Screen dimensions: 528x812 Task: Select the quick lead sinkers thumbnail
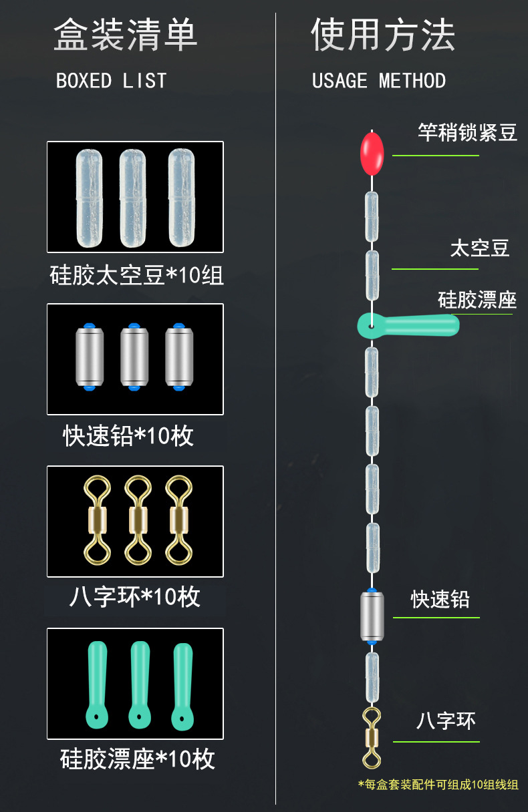coord(135,359)
